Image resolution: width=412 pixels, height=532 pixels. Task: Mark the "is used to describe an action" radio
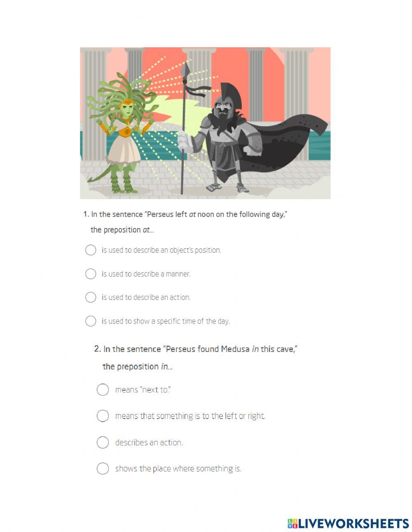click(x=91, y=297)
